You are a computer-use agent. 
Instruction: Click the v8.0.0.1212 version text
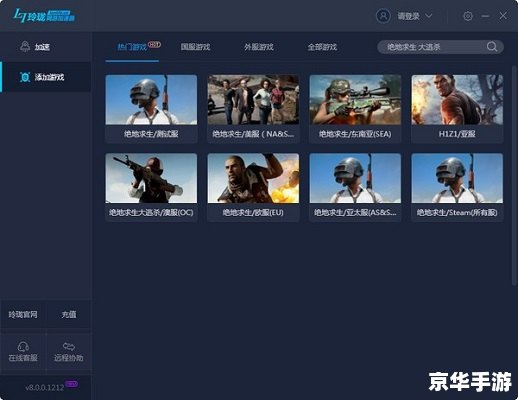tap(45, 388)
